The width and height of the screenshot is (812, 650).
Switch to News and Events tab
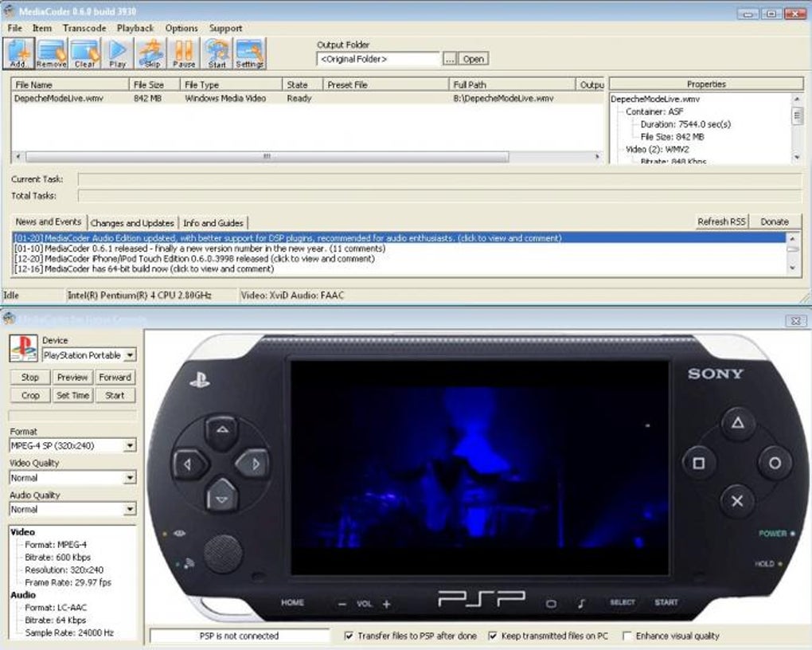tap(48, 221)
